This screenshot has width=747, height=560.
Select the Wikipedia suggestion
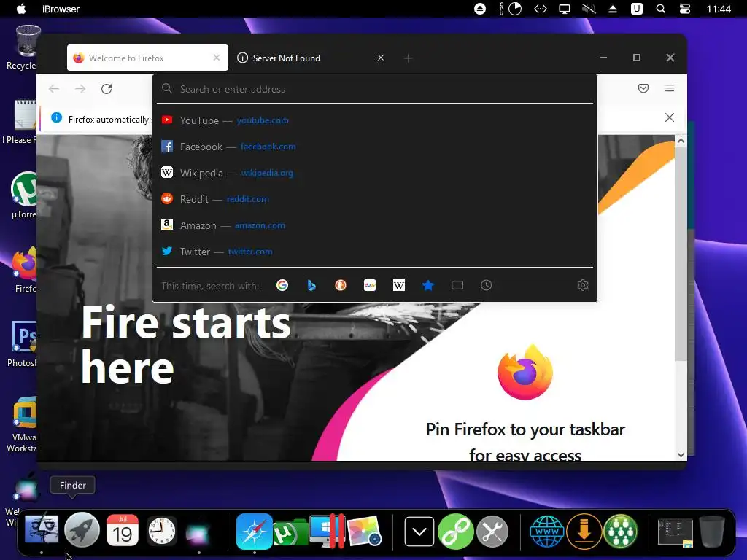coord(374,172)
